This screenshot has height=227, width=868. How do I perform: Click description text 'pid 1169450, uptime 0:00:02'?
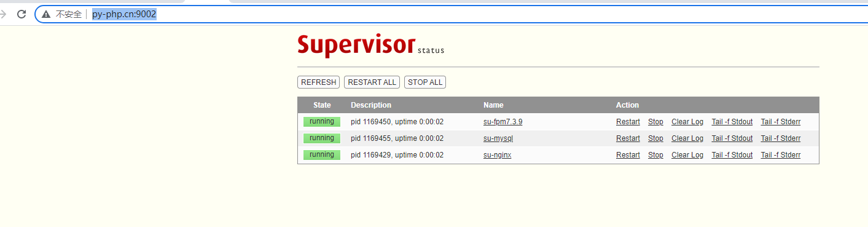point(397,122)
